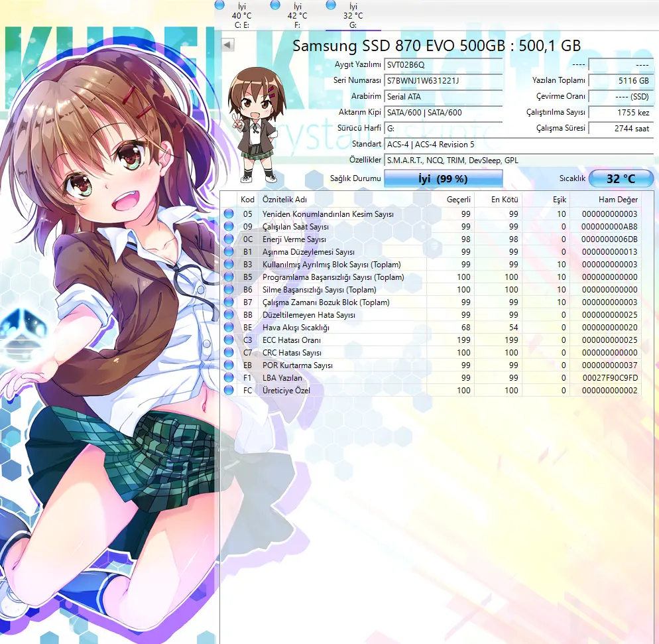Select row POR Kurtarma Sayısı
The width and height of the screenshot is (659, 644).
[x=431, y=365]
